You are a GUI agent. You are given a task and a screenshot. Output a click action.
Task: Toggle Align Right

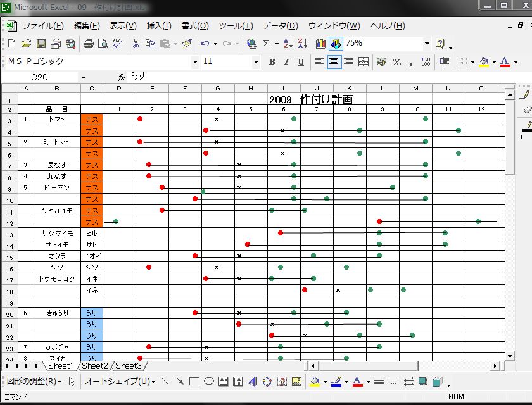pyautogui.click(x=348, y=61)
